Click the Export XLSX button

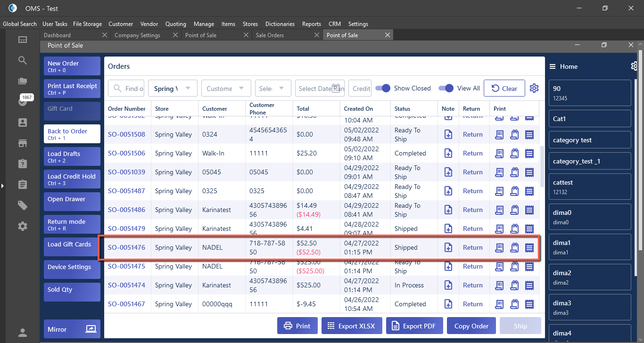[x=351, y=326]
